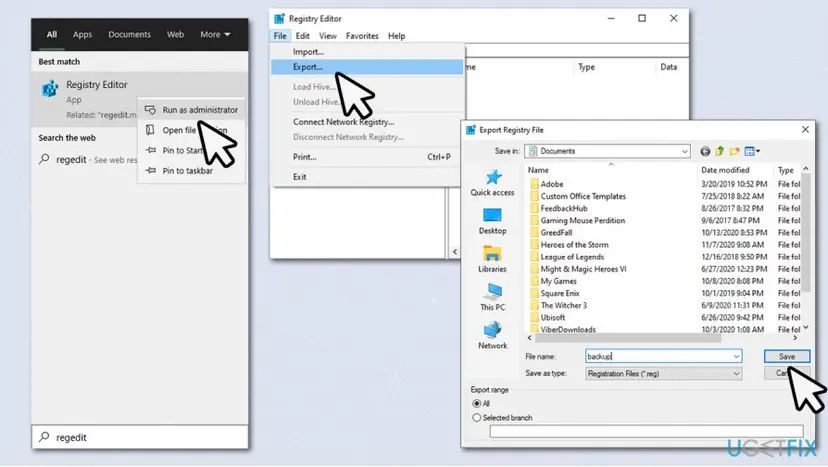Select Quick access in the places bar
Viewport: 828px width, 467px height.
point(492,183)
